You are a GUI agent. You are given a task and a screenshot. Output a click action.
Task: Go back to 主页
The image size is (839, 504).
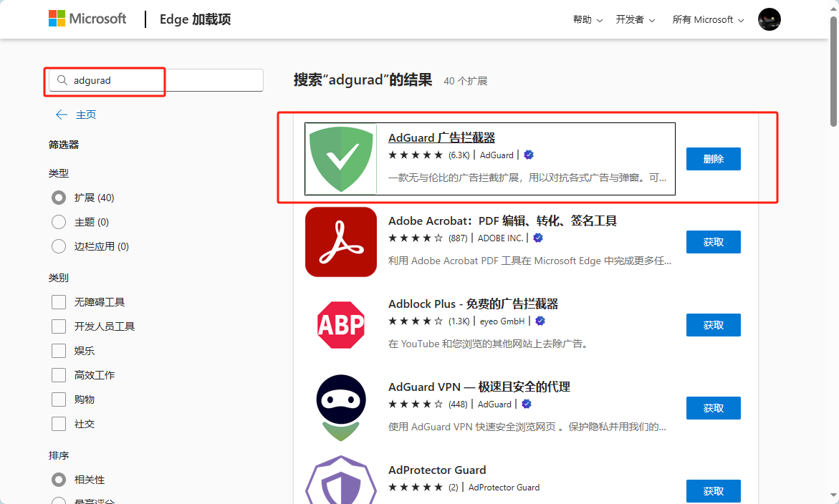coord(86,115)
